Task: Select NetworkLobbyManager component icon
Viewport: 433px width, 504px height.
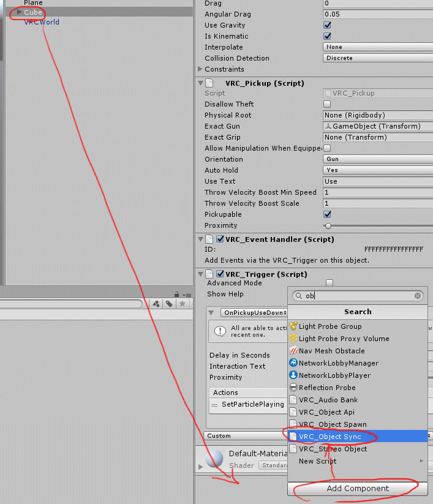Action: coord(293,363)
